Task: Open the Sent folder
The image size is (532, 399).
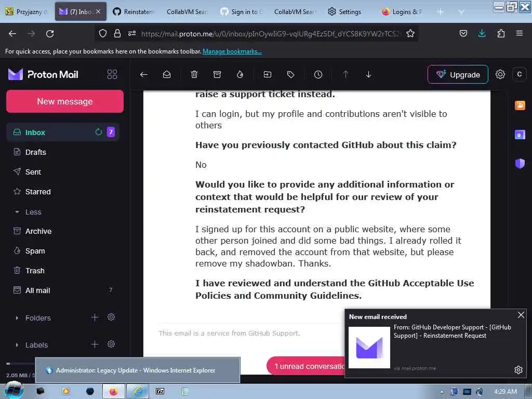Action: point(63,171)
